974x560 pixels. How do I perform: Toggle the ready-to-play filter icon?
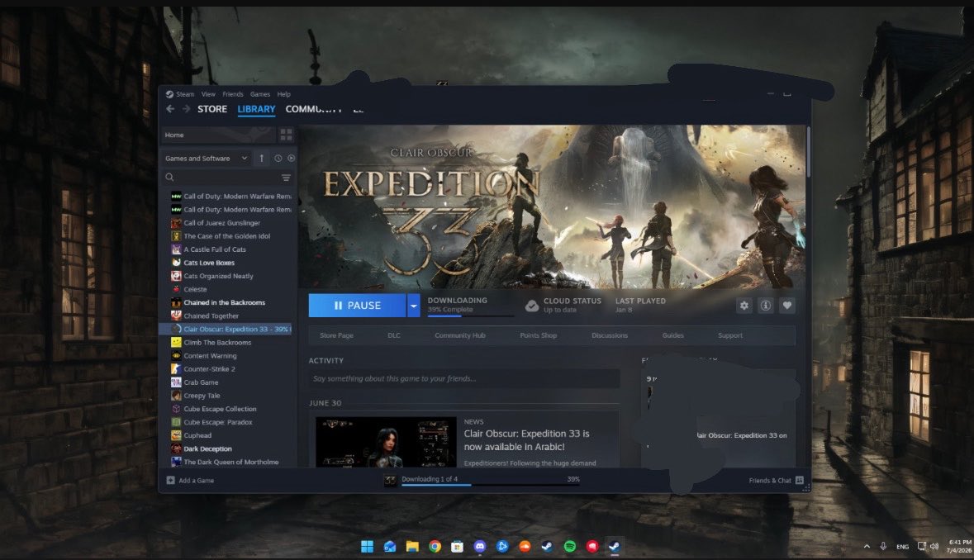tap(291, 159)
